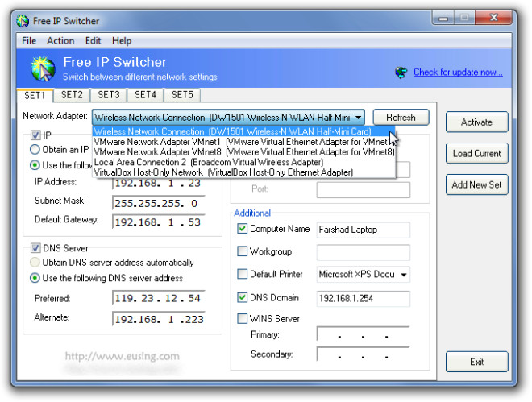Expand the Default Printer dropdown
532x402 pixels.
(x=404, y=275)
